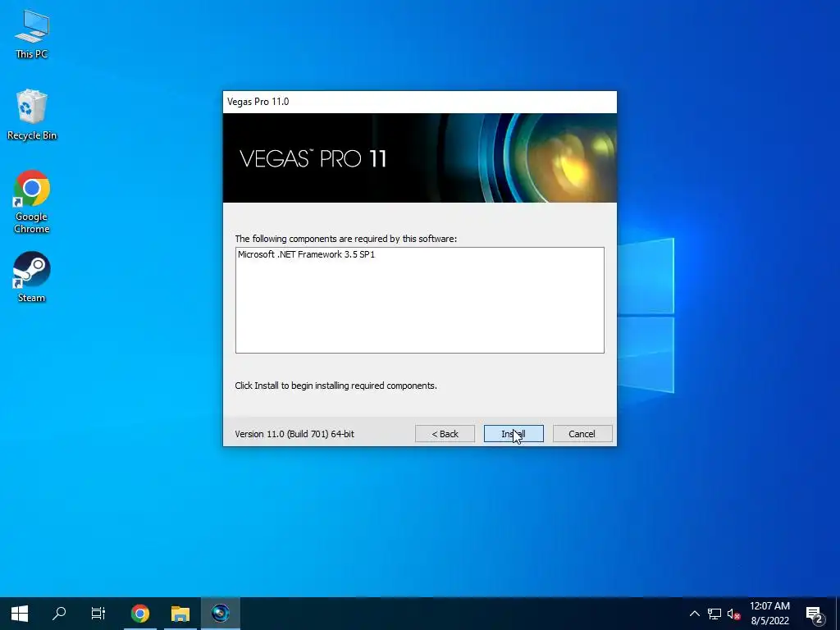
Task: Select Microsoft .NET Framework 3.5 SP1 entry
Action: coord(307,254)
